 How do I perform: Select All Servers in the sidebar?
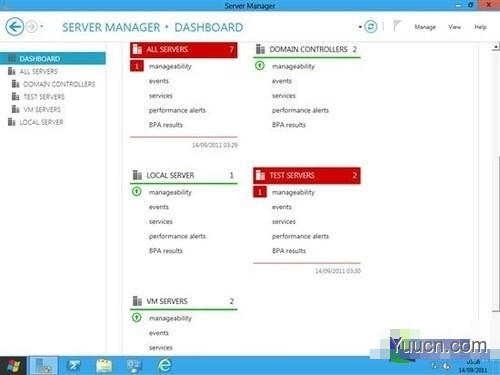[x=38, y=71]
